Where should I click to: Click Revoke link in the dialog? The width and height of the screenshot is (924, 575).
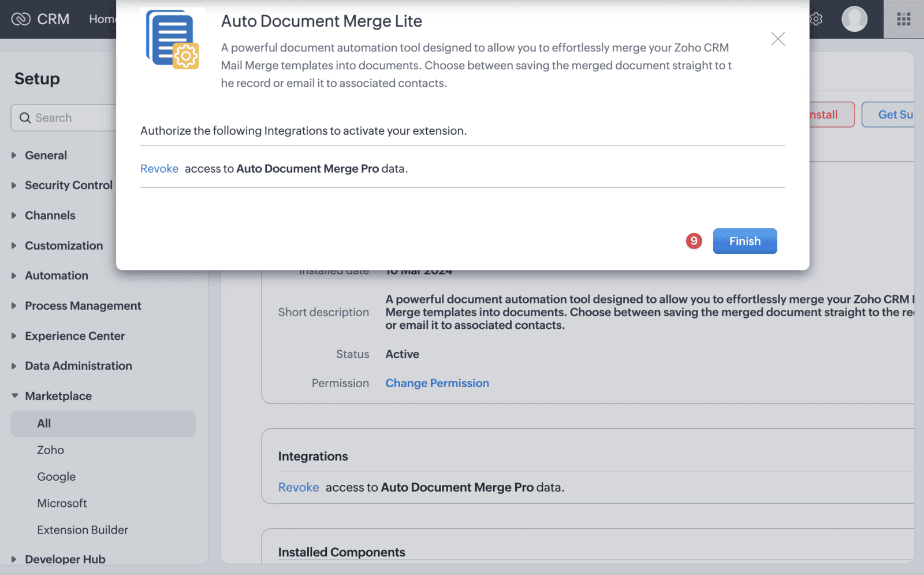click(x=159, y=169)
